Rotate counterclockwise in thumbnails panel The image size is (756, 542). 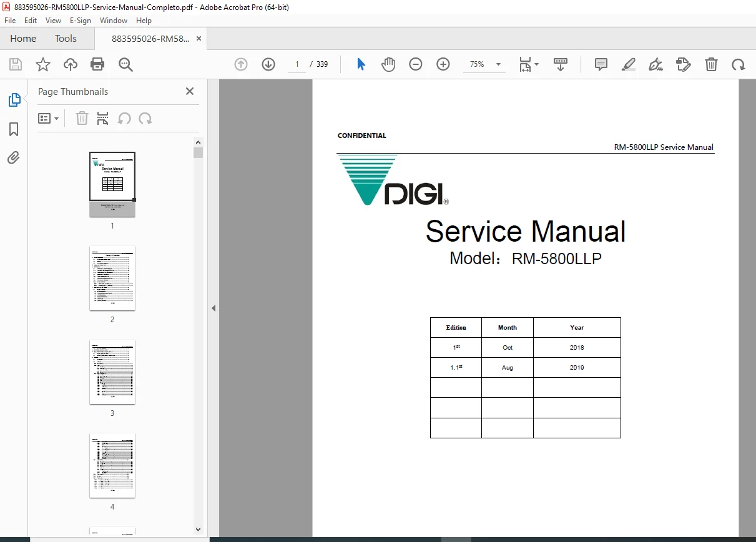click(x=124, y=118)
